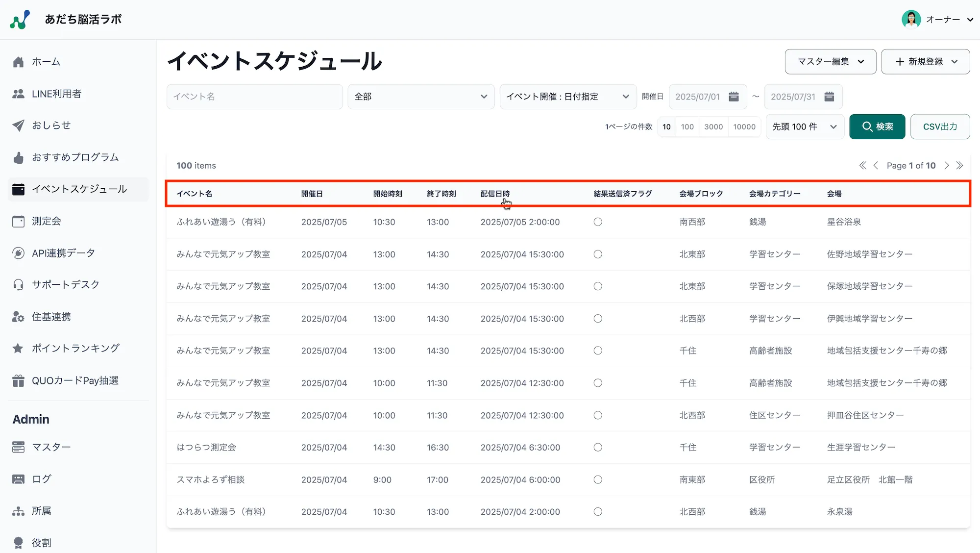Click the ログ icon in Admin section
Viewport: 980px width, 553px height.
coord(18,479)
